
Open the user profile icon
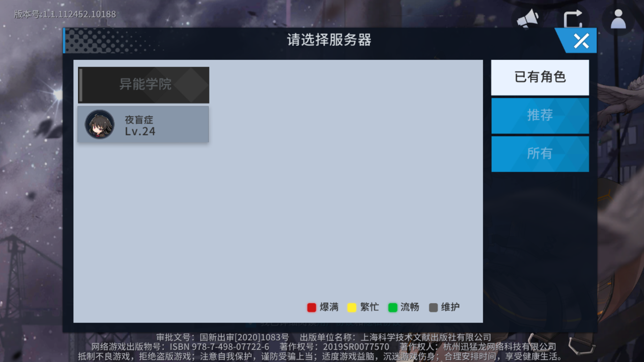coord(618,19)
